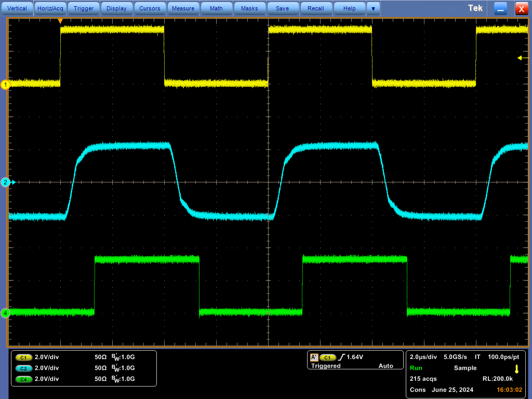This screenshot has width=532, height=399.
Task: Click the rising-edge slope icon in trigger readout
Action: (x=341, y=356)
